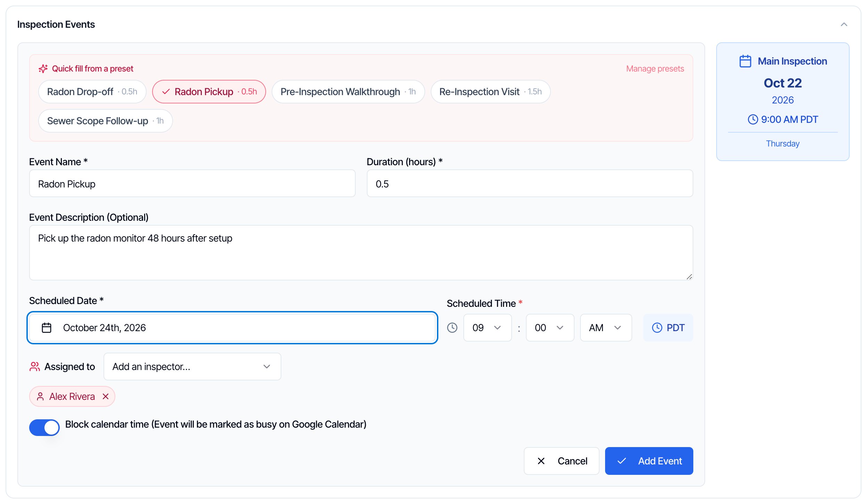
Task: Click the clock icon before the hour selector
Action: [x=452, y=328]
